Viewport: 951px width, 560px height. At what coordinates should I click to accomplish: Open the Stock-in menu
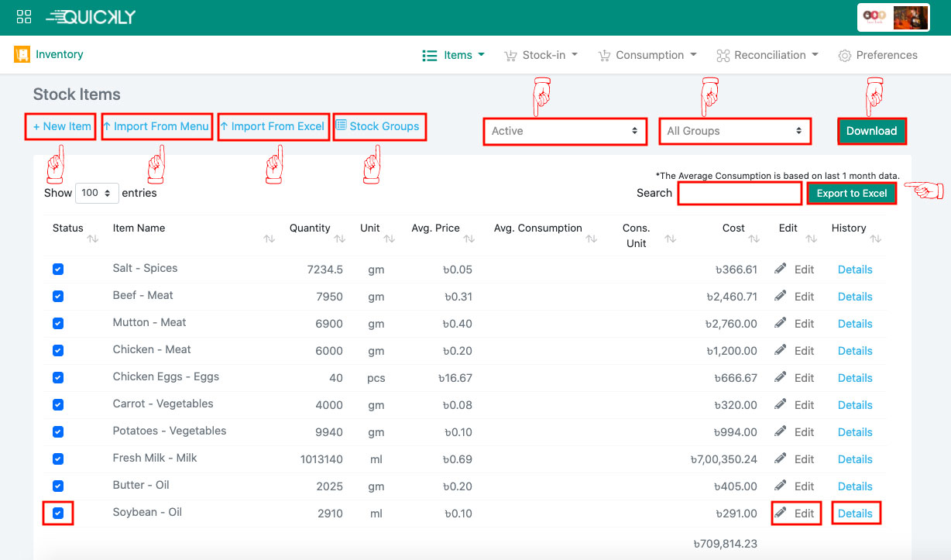[x=541, y=55]
